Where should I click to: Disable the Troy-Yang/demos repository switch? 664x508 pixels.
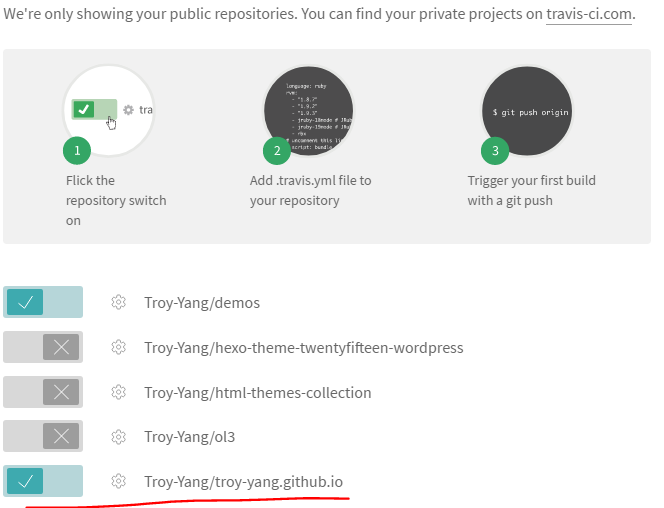pyautogui.click(x=43, y=303)
